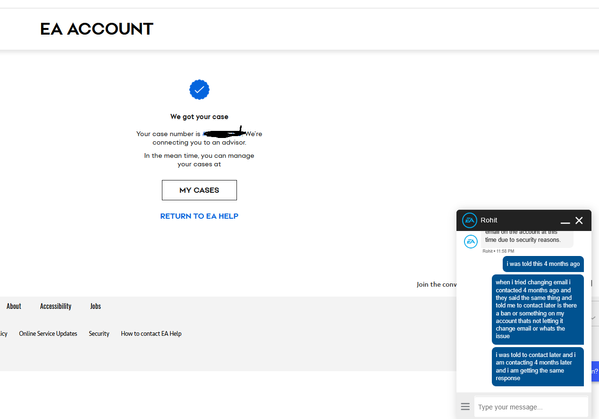Click the 'Your case number is' text
Viewport: 599px width, 419px height.
click(168, 134)
